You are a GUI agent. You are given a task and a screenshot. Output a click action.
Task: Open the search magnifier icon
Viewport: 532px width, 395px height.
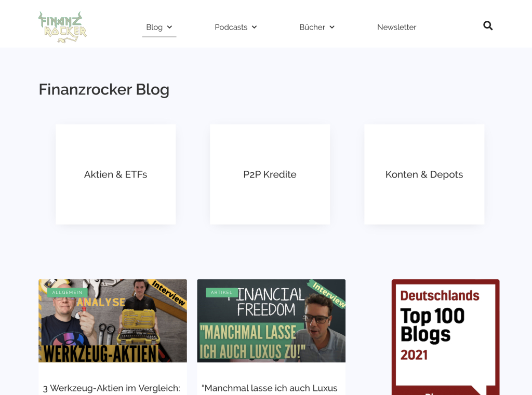tap(488, 26)
